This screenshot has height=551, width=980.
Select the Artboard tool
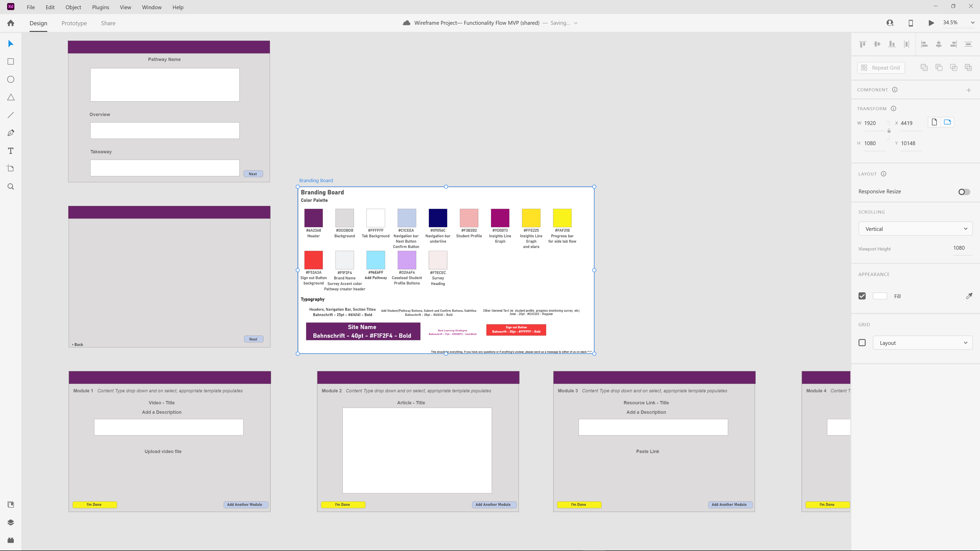point(11,168)
